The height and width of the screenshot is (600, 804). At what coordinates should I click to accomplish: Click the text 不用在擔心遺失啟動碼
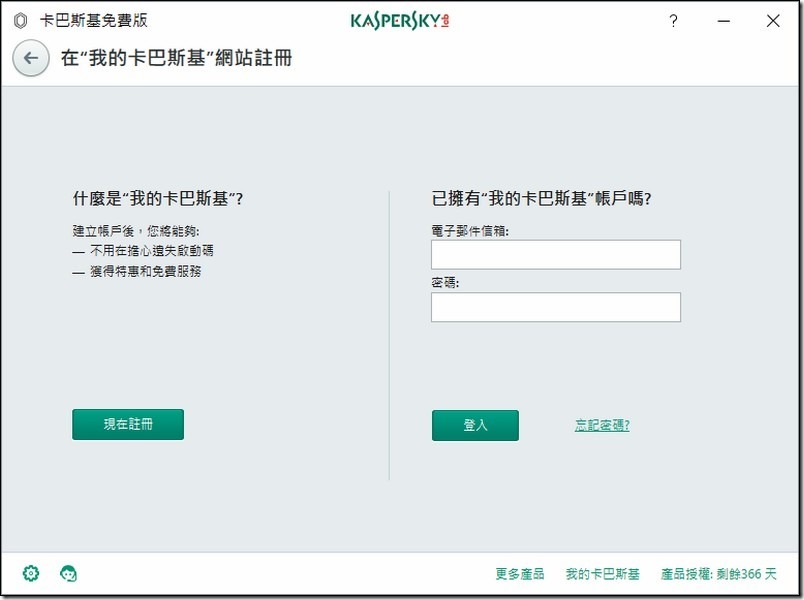pos(152,251)
